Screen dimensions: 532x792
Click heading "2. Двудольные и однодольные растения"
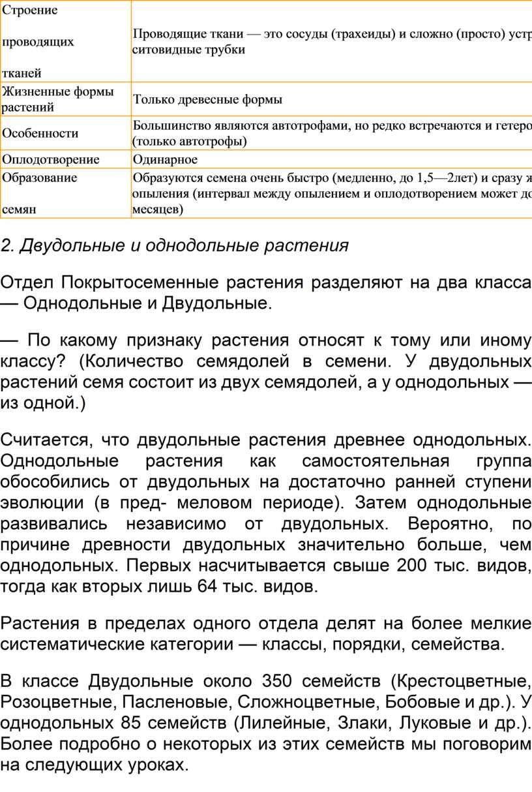tap(175, 246)
